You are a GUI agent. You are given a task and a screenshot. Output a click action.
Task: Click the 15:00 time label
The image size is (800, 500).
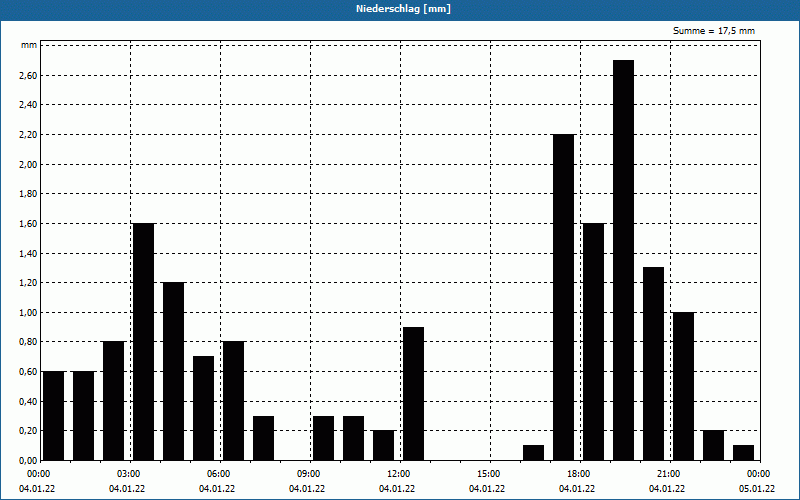(x=491, y=474)
